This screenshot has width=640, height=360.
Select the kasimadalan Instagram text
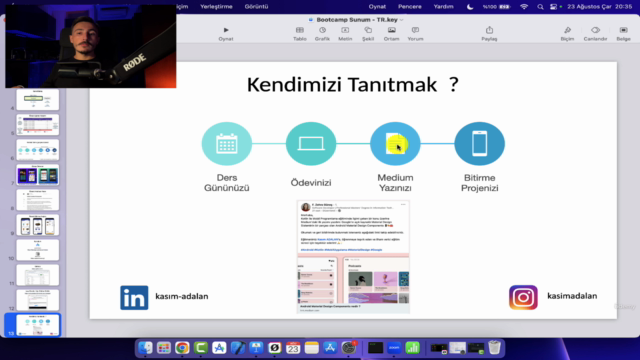[572, 296]
